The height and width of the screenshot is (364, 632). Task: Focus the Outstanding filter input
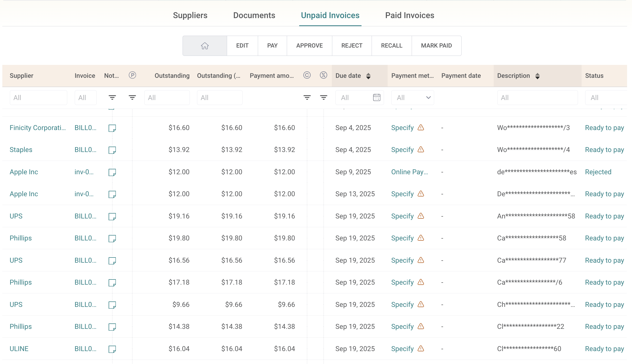(x=167, y=97)
